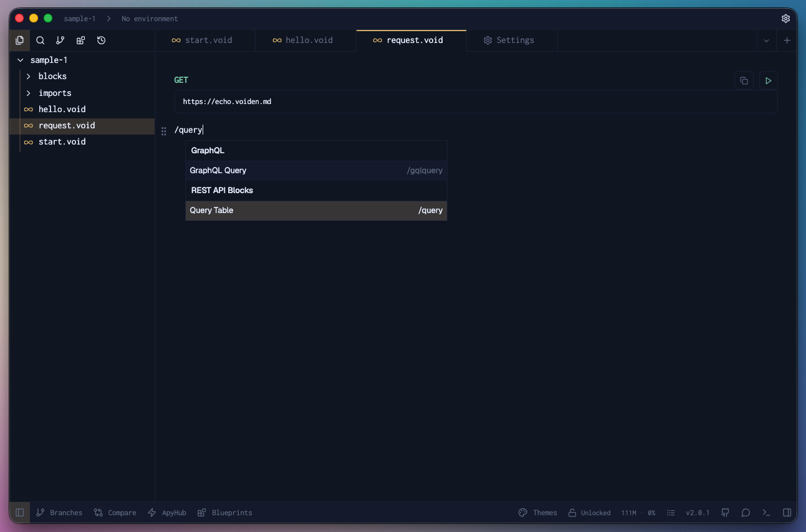Run the request with the play button
Image resolution: width=806 pixels, height=532 pixels.
(769, 80)
